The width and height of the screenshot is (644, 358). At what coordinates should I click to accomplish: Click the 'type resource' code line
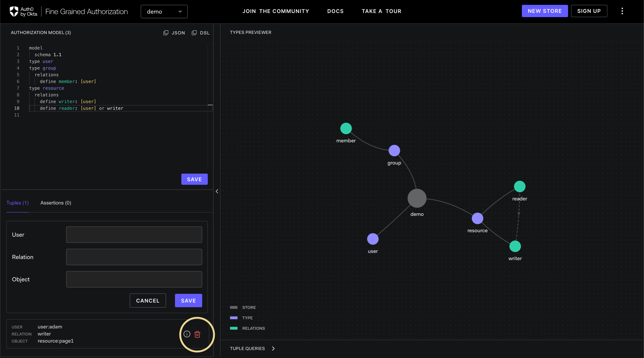(47, 88)
